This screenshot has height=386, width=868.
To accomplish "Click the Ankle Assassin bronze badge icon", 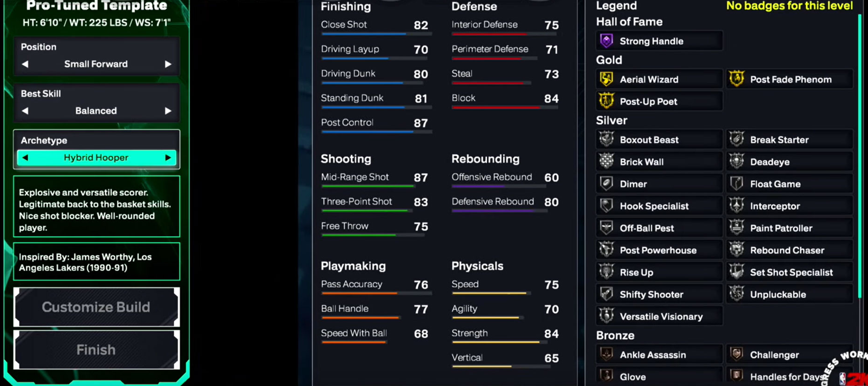I will [x=607, y=355].
